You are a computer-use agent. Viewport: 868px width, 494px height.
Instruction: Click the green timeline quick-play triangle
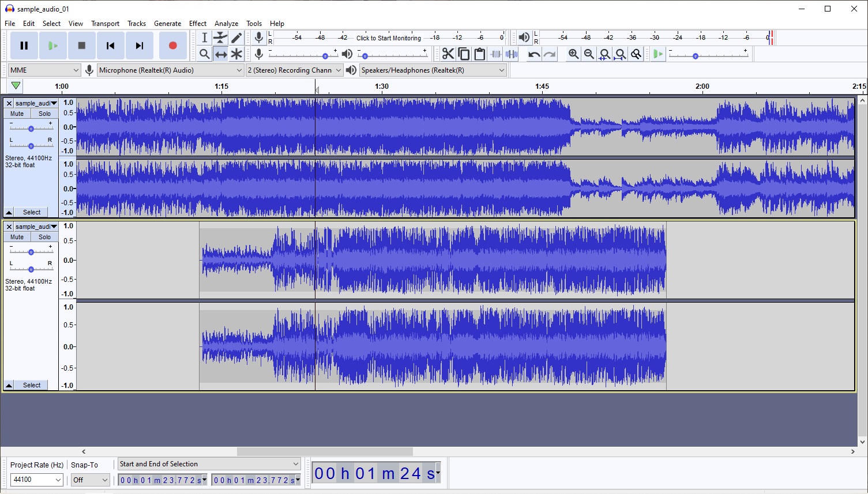click(x=16, y=86)
